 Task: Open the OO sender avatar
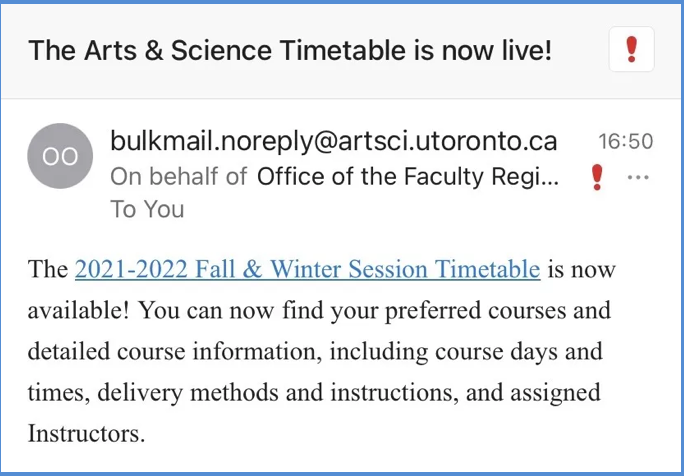coord(60,156)
